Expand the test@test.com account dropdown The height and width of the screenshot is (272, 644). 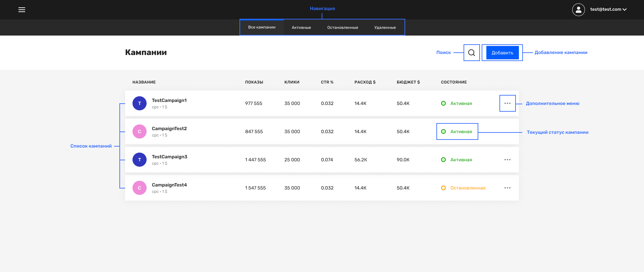pos(608,9)
